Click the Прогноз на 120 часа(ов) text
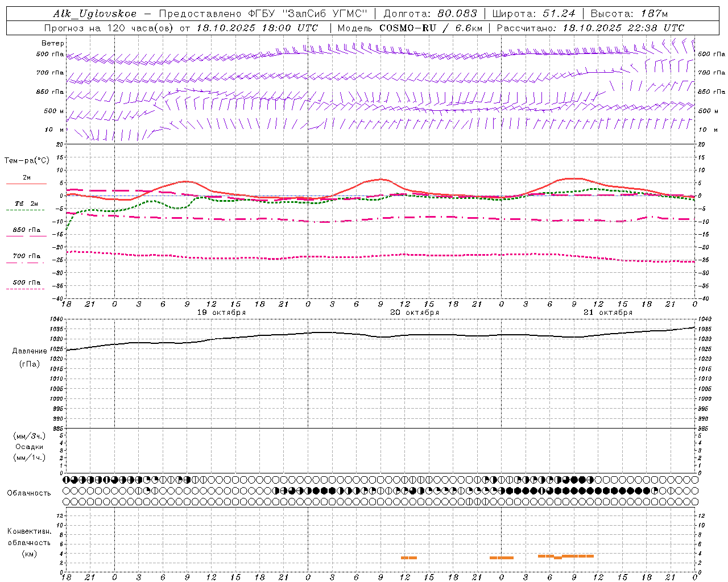 109,28
